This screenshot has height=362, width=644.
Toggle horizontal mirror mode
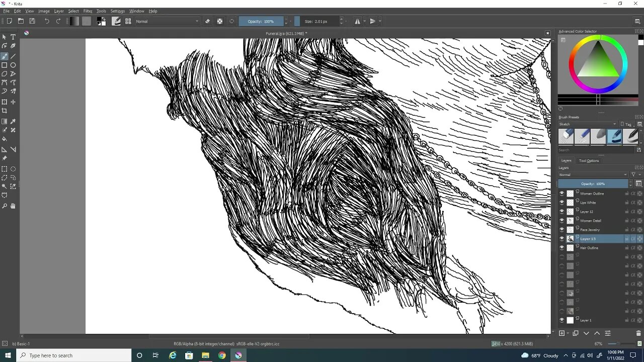coord(358,21)
